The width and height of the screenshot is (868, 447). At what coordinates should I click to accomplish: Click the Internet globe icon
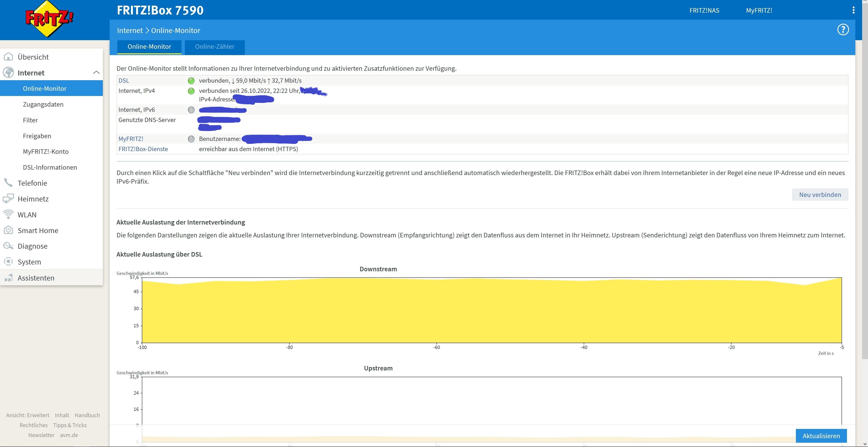pyautogui.click(x=8, y=73)
